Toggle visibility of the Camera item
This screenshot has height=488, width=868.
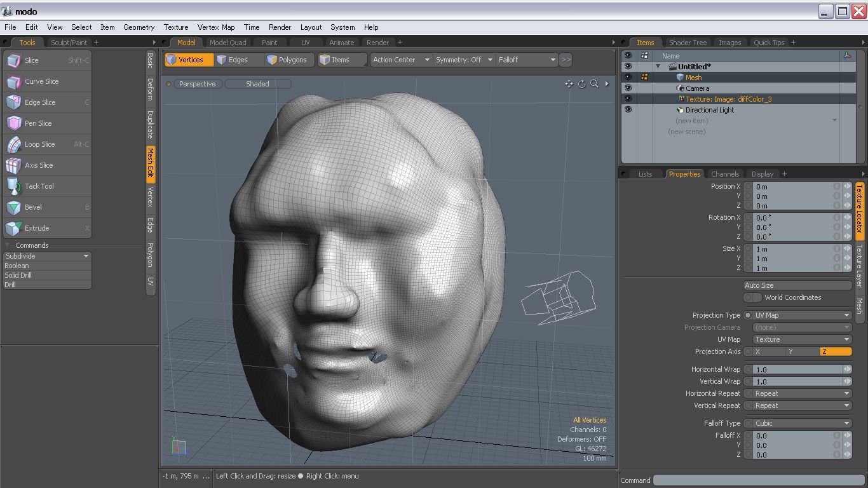628,88
